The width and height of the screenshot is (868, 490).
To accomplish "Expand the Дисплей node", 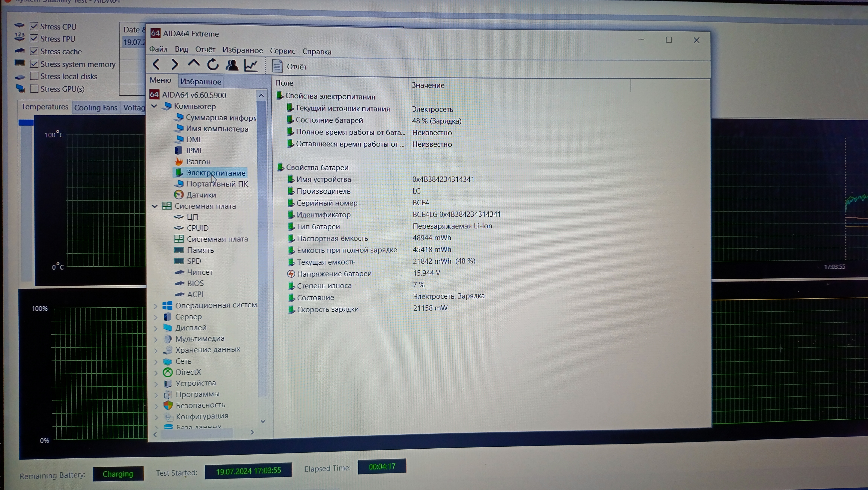I will pyautogui.click(x=155, y=328).
